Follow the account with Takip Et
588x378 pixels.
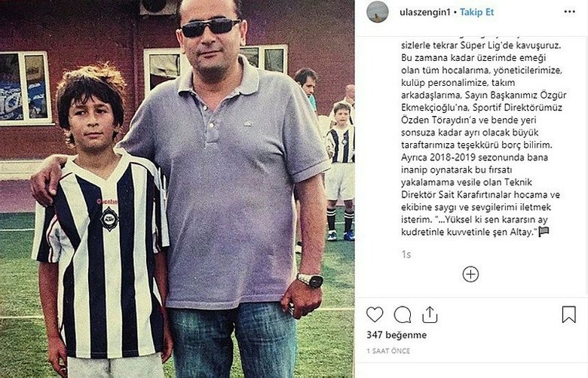pyautogui.click(x=476, y=12)
